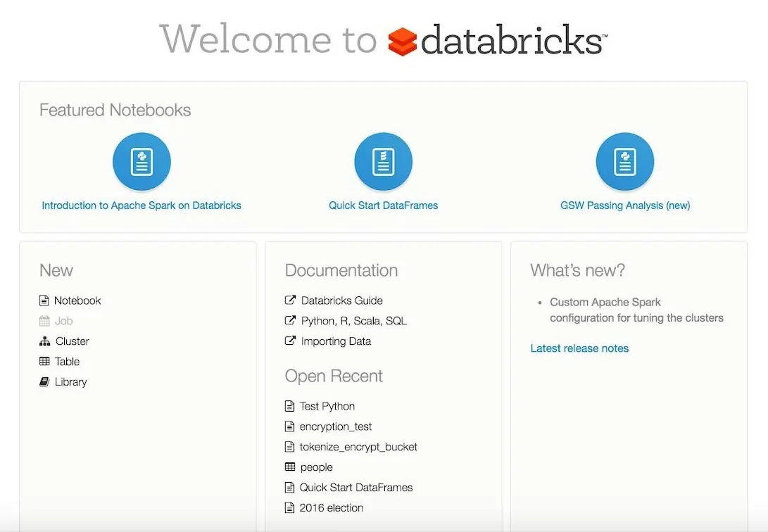768x532 pixels.
Task: Click the notebook icon next to encryption_test
Action: (289, 426)
